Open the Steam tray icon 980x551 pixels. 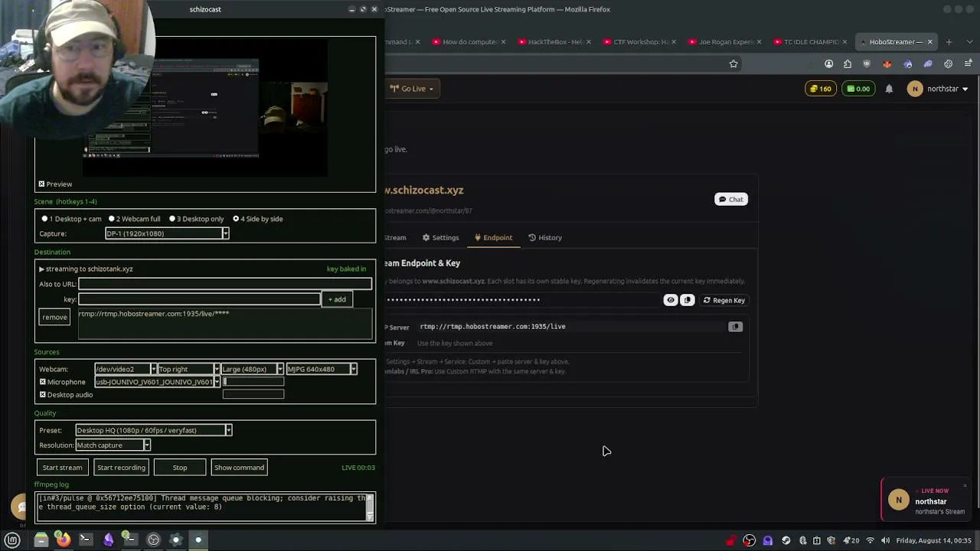click(786, 540)
